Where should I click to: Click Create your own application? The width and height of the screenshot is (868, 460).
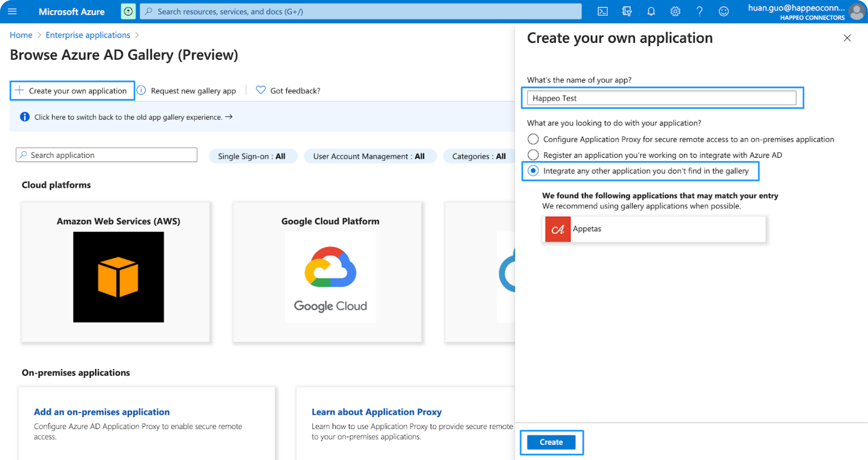coord(72,91)
